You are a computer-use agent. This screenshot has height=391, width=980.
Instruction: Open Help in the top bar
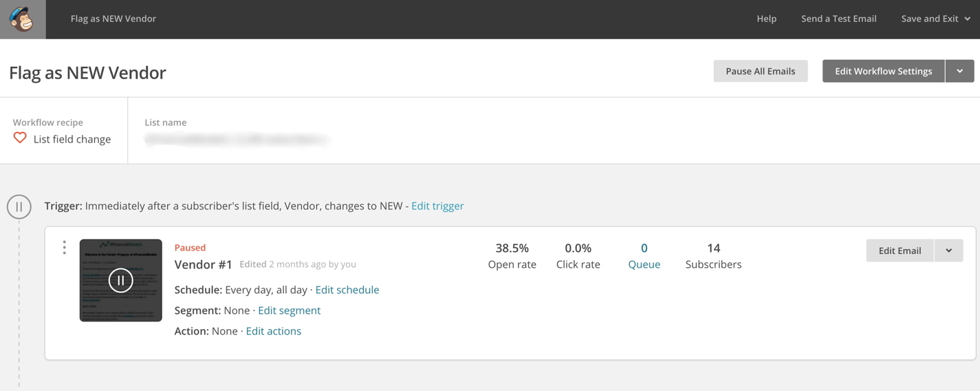point(767,19)
